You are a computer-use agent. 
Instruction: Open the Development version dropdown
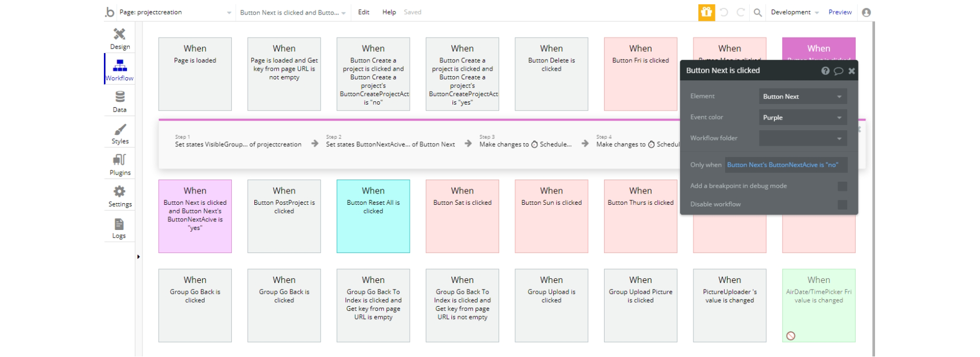coord(795,12)
